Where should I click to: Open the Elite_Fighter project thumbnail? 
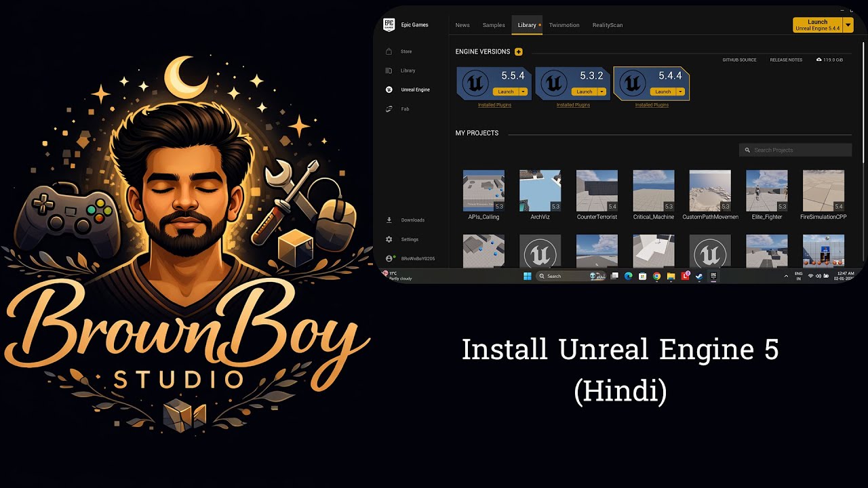[x=767, y=190]
